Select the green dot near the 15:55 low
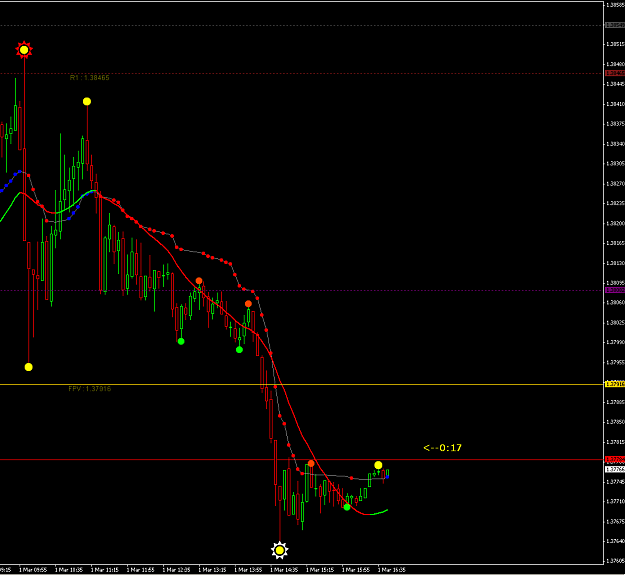 pyautogui.click(x=347, y=507)
